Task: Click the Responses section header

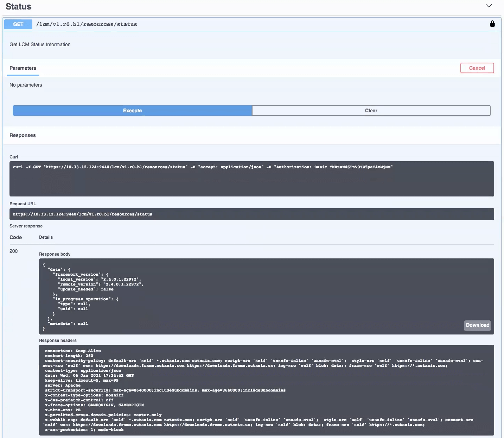Action: tap(23, 135)
